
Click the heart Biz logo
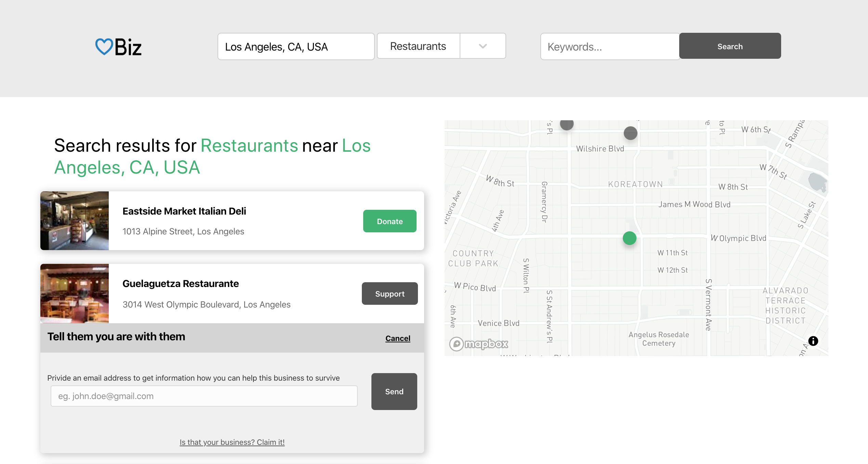(118, 47)
